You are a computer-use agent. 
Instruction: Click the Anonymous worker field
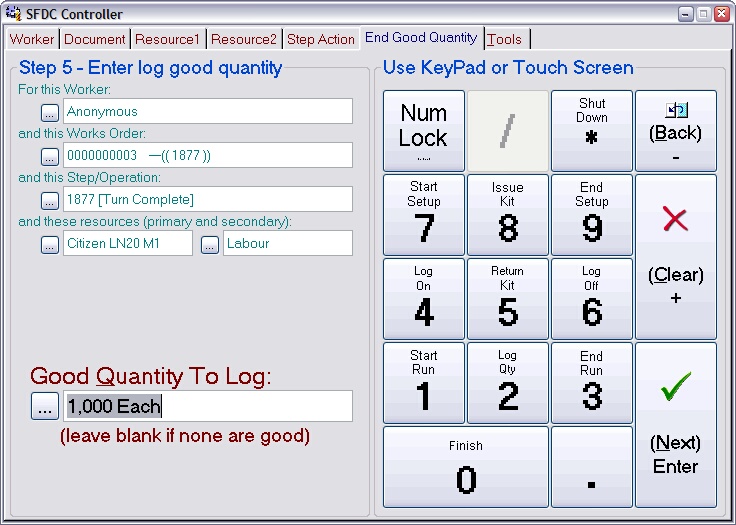(x=208, y=111)
